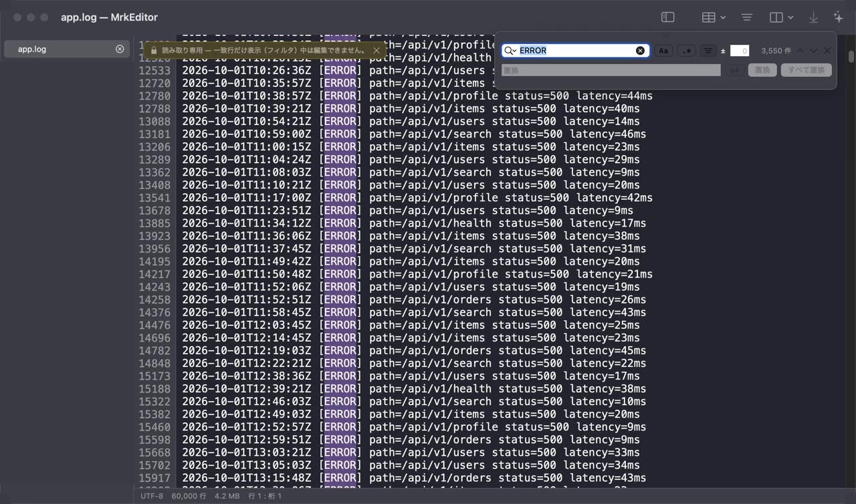The image size is (856, 504).
Task: Click inside the ERROR search field
Action: (576, 51)
